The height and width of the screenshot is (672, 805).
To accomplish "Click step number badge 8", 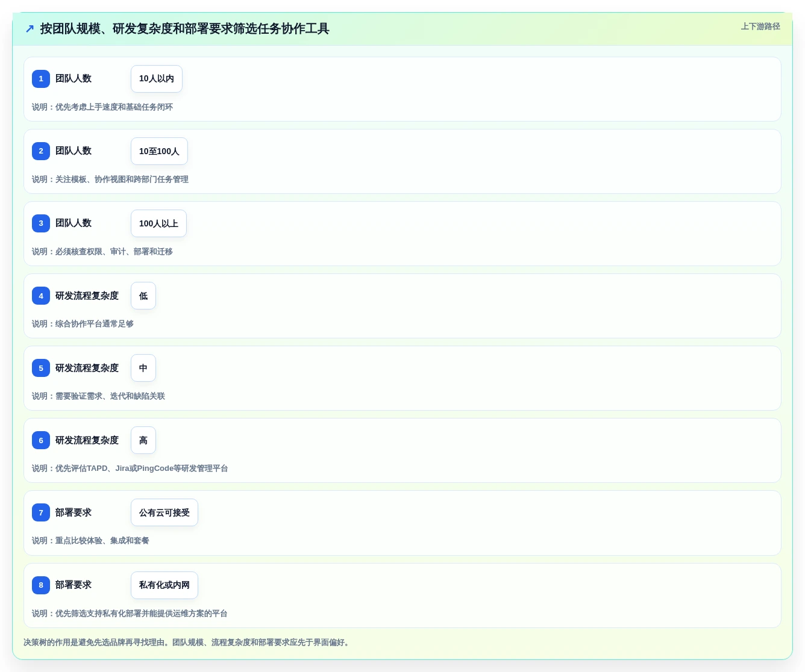I will 41,585.
